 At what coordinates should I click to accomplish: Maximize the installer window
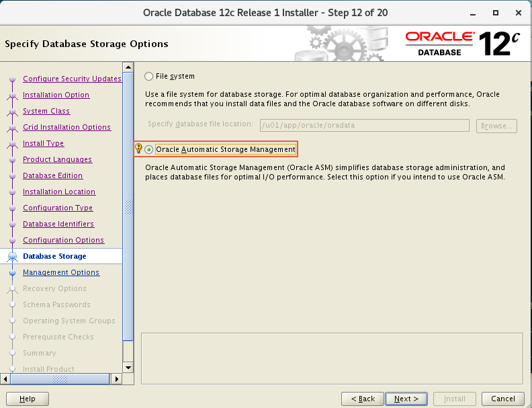point(496,13)
